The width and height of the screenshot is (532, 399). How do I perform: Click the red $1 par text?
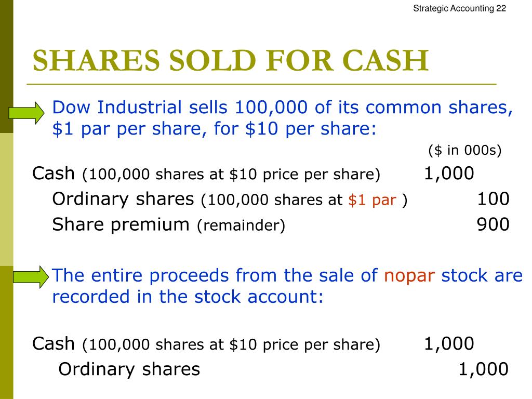(372, 200)
